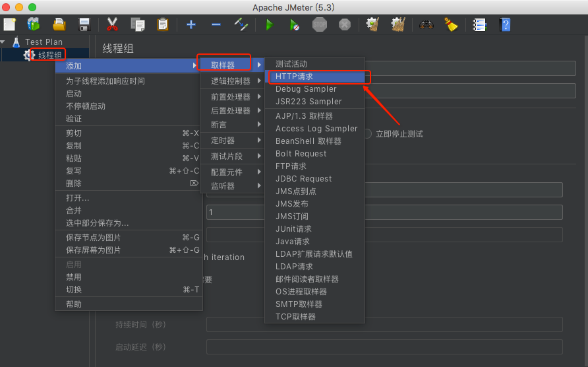
Task: Choose JDBC Request sampler
Action: pyautogui.click(x=303, y=179)
